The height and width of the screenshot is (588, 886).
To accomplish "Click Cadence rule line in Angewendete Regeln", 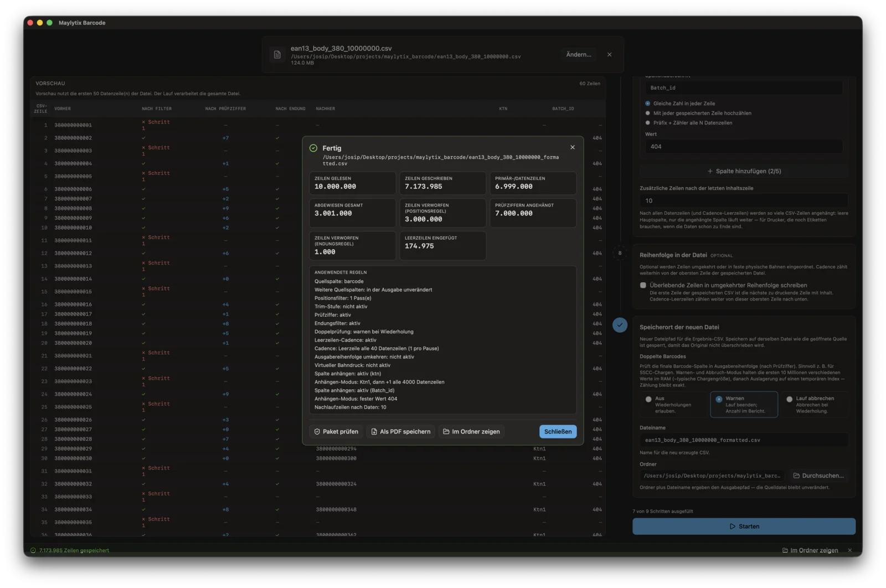I will (377, 348).
